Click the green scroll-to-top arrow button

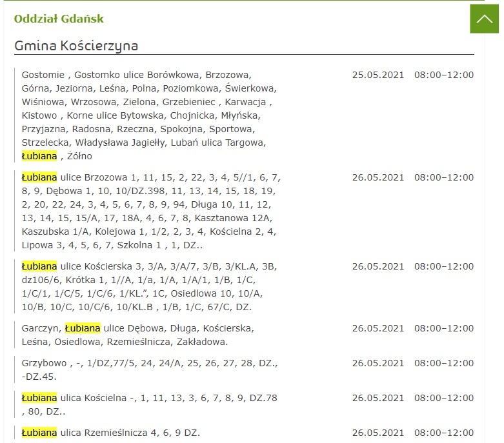[x=485, y=19]
